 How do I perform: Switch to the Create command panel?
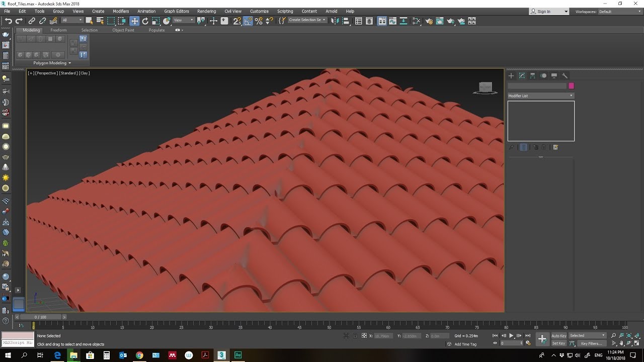[x=511, y=76]
